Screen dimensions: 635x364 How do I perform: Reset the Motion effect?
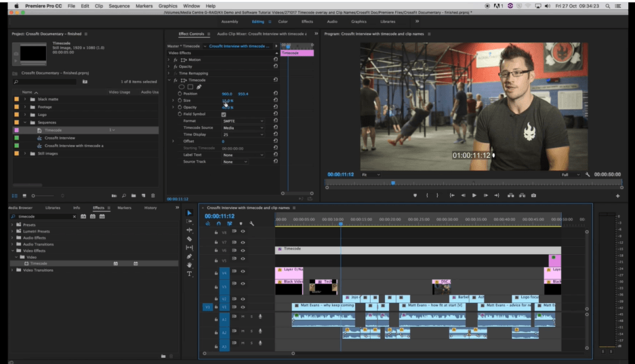[275, 60]
